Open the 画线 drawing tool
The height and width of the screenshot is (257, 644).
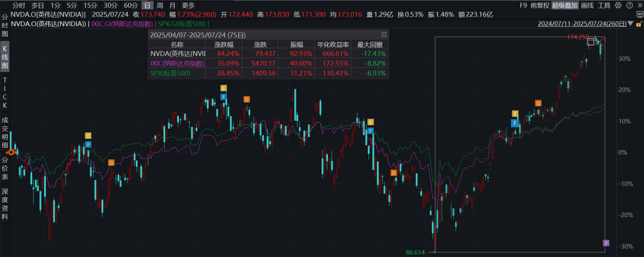pyautogui.click(x=586, y=5)
